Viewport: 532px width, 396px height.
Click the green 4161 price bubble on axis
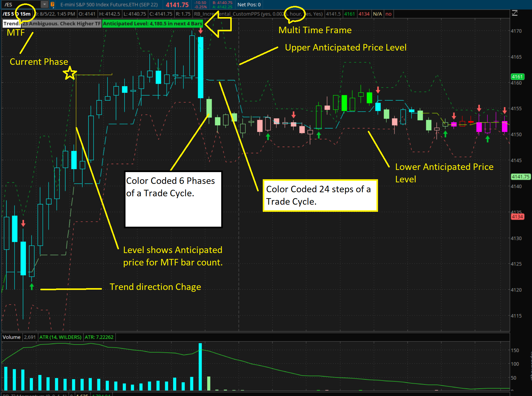[x=517, y=77]
